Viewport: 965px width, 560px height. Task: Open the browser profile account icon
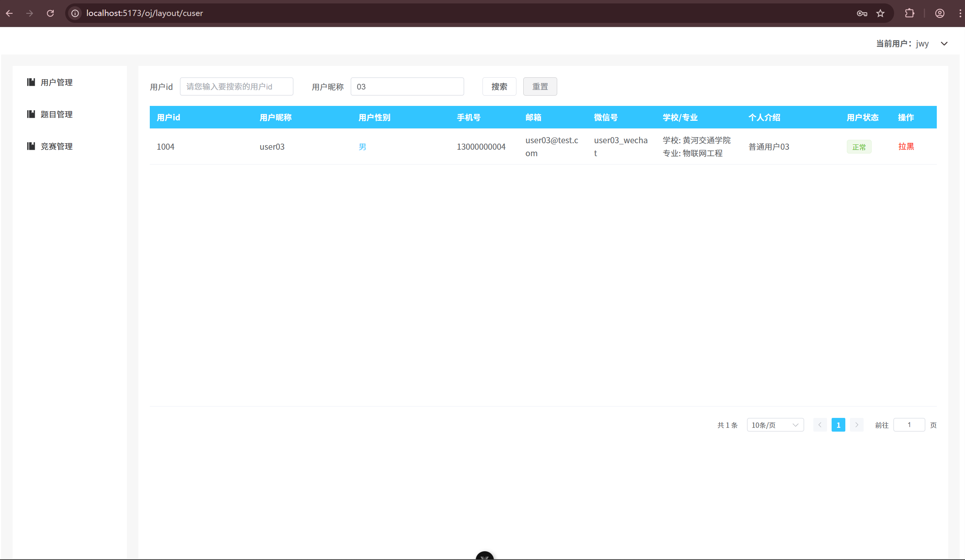coord(939,13)
